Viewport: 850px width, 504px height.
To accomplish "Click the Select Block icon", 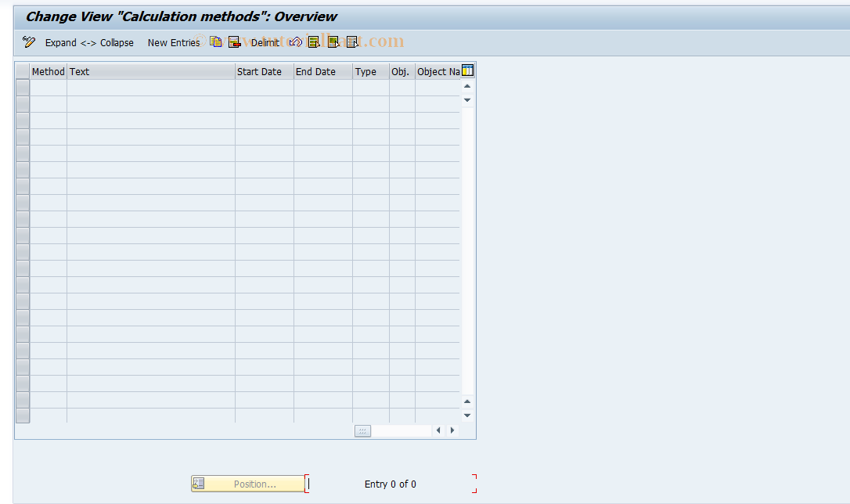I will tap(333, 42).
